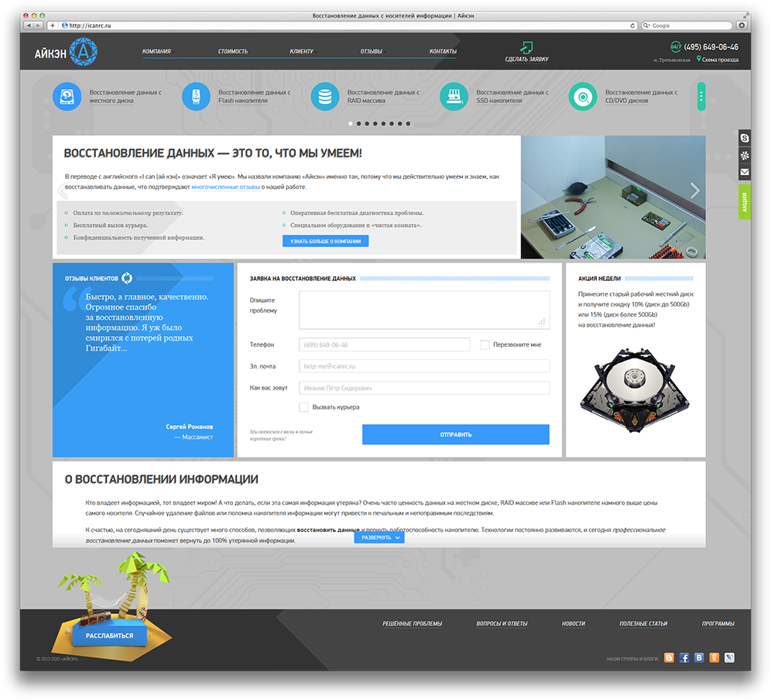
Task: Expand more services via three-dot button
Action: [701, 97]
